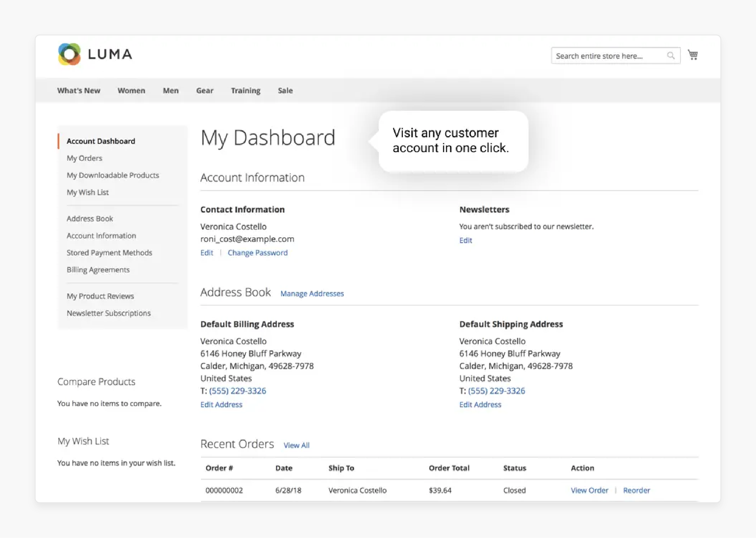Focus the Search entire store field

click(615, 56)
